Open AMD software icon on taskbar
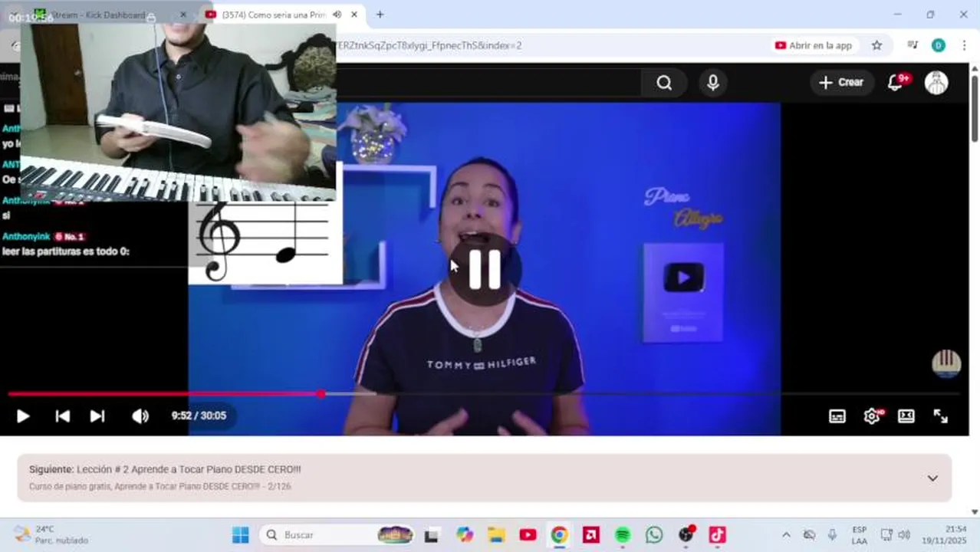 590,534
